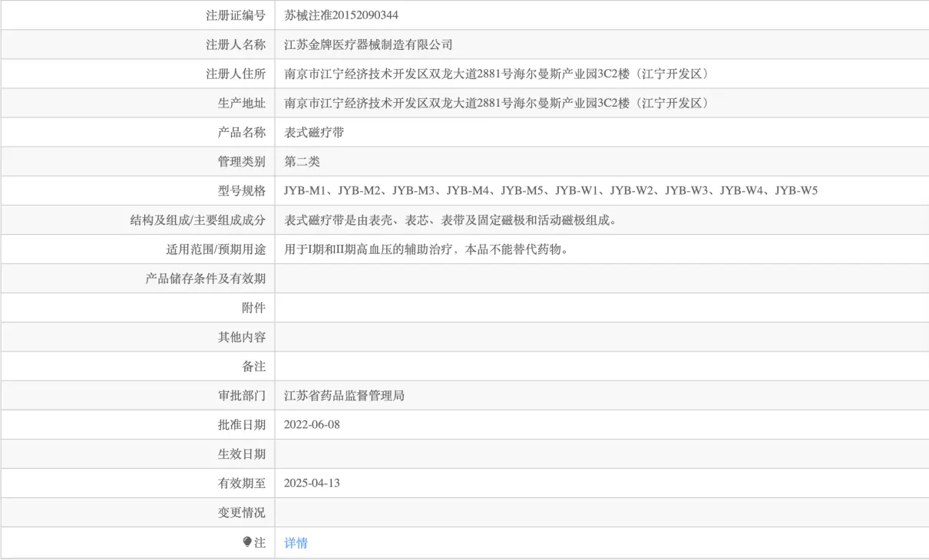The image size is (929, 560).
Task: Click the 适用范围/预期用途 label
Action: (x=217, y=249)
